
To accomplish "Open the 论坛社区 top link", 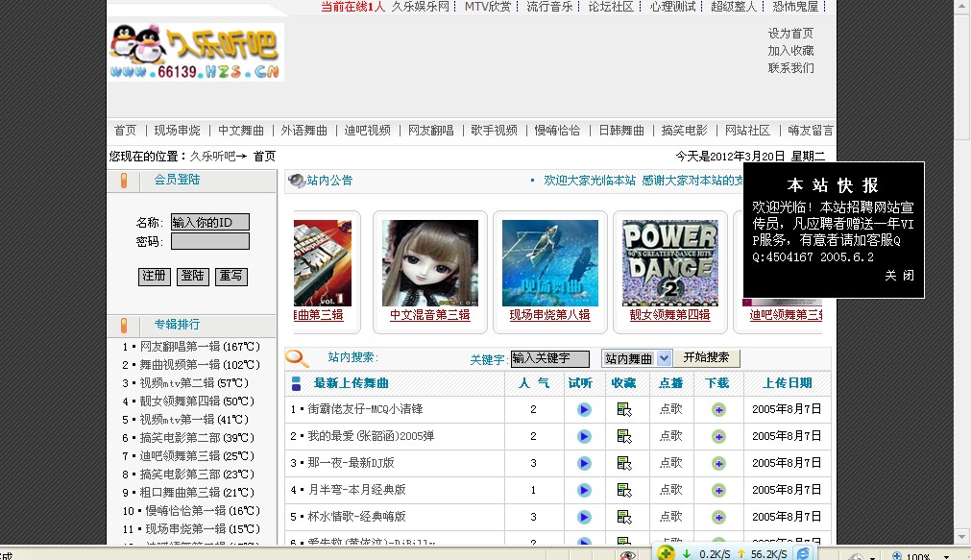I will pyautogui.click(x=611, y=7).
